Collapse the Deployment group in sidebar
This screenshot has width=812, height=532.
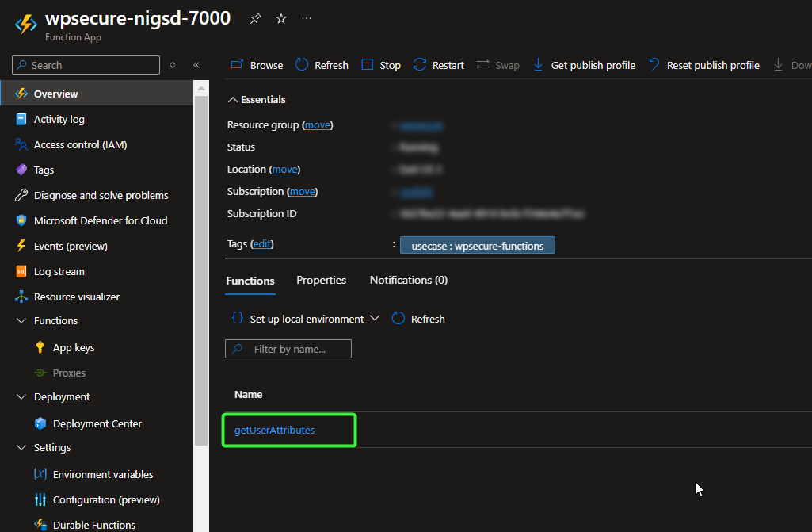point(21,396)
